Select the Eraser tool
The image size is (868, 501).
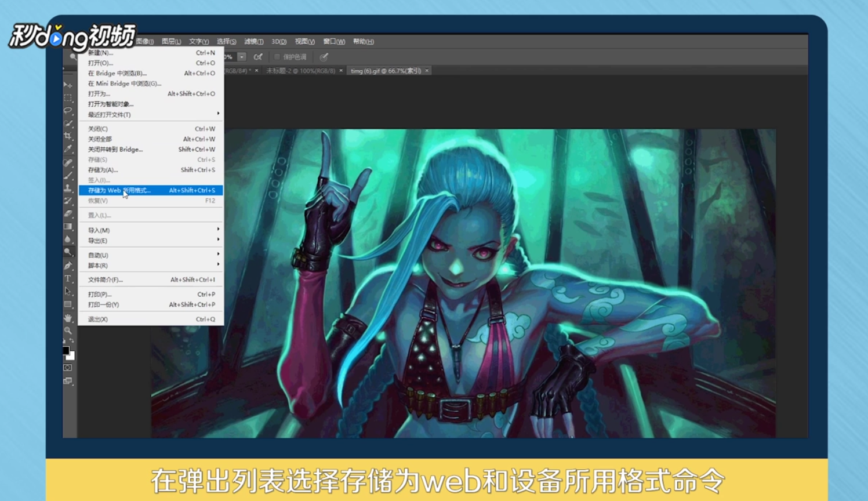click(68, 214)
